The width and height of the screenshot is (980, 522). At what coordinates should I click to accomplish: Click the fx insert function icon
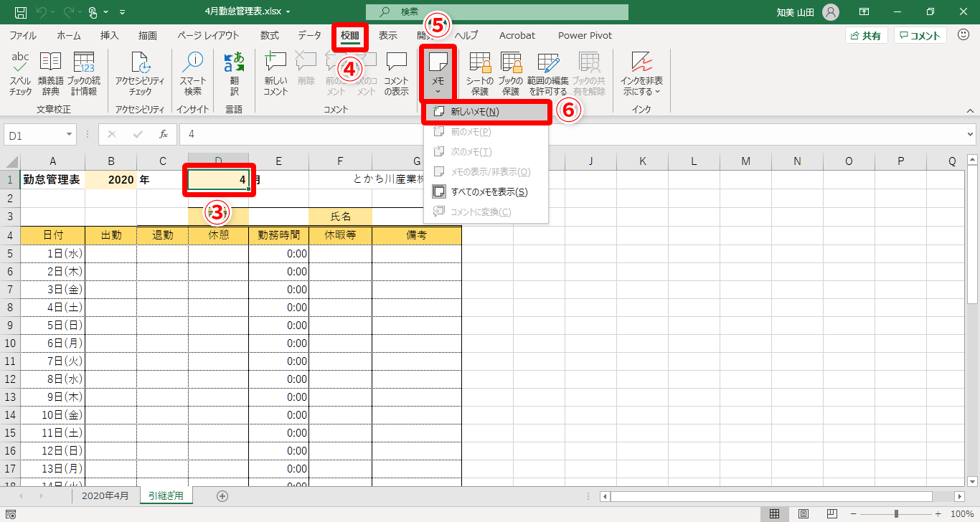click(164, 134)
